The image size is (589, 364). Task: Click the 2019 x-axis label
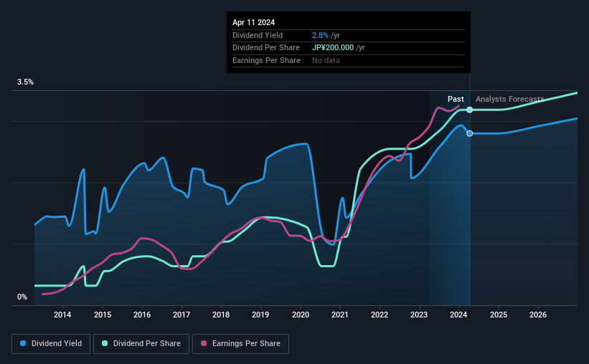click(260, 315)
